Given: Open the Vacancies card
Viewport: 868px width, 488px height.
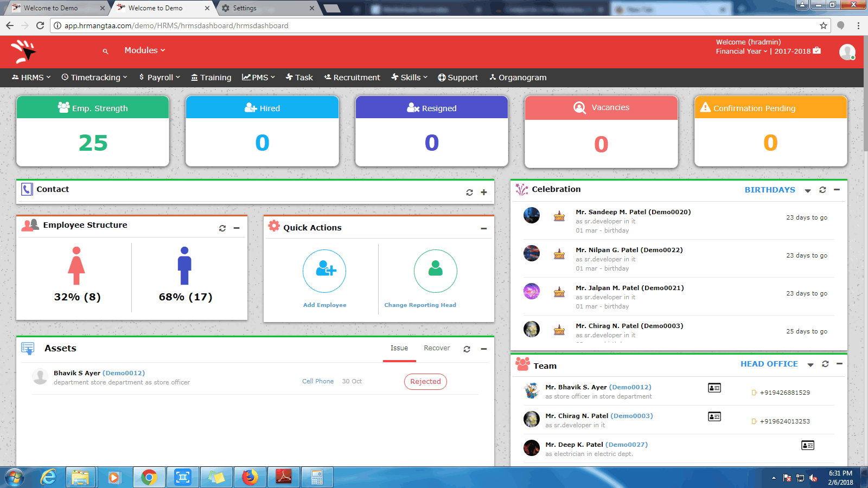Looking at the screenshot, I should click(601, 132).
